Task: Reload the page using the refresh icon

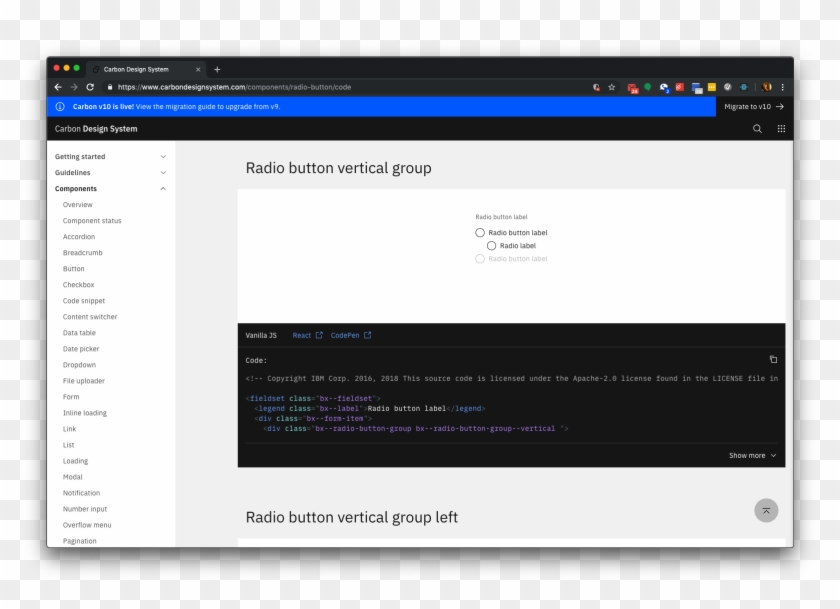Action: coord(90,87)
